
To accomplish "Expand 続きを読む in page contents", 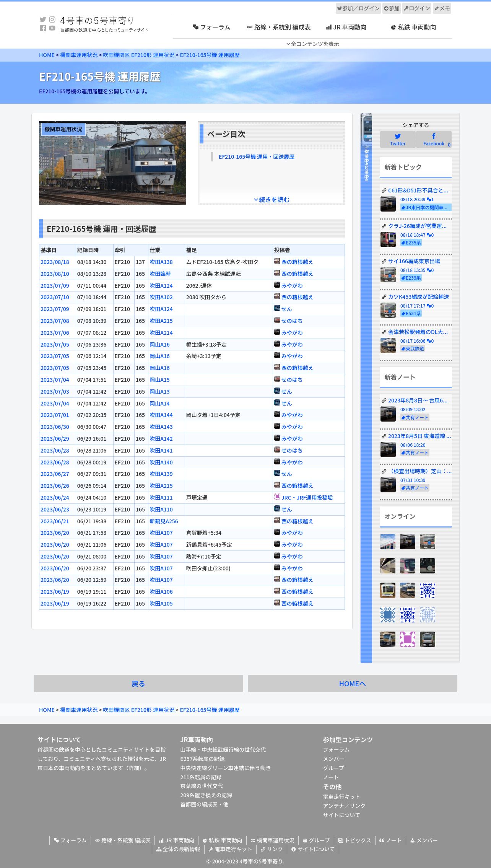I will point(272,199).
